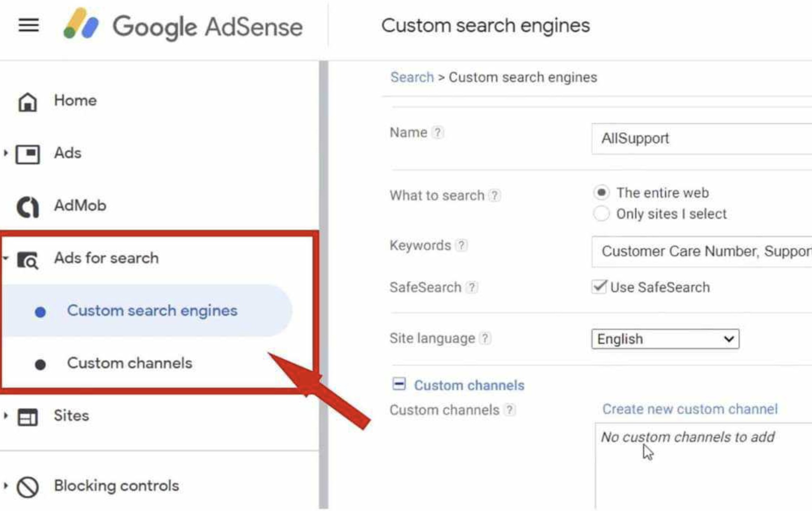812x511 pixels.
Task: Click the Ads display icon
Action: [x=27, y=154]
